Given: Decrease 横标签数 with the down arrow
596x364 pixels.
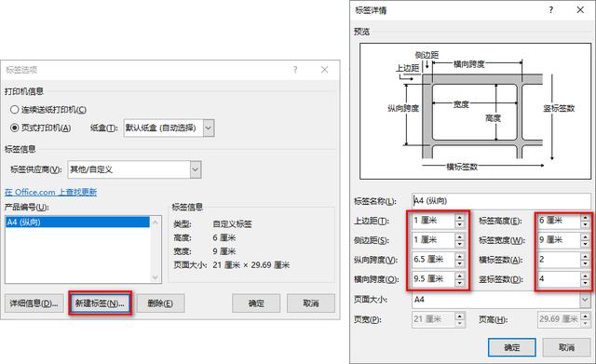Looking at the screenshot, I should click(x=586, y=263).
